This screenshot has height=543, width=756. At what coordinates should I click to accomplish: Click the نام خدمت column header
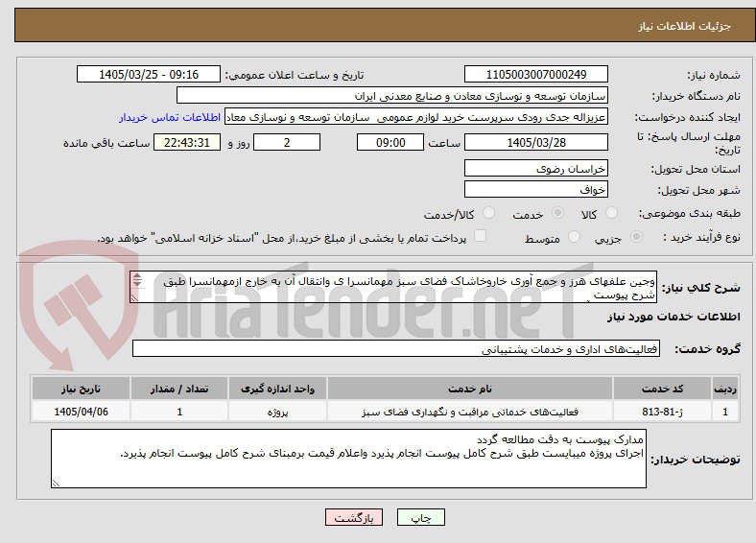coord(469,389)
